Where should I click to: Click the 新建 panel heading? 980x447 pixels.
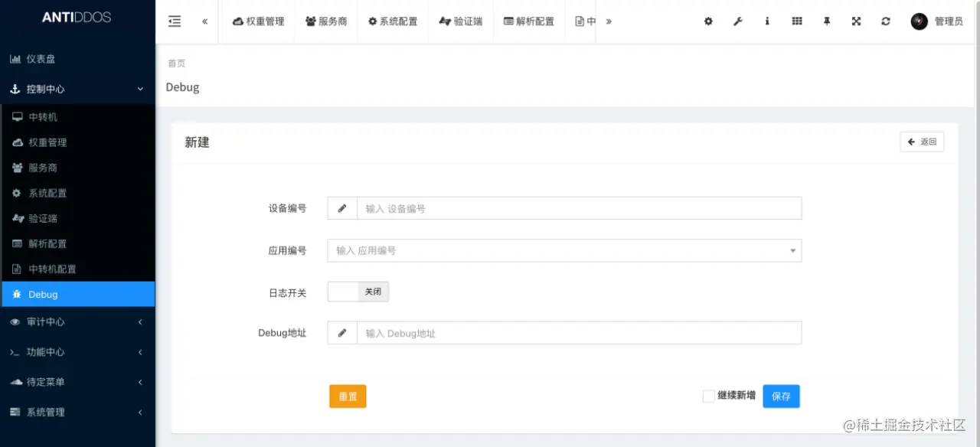(x=197, y=142)
